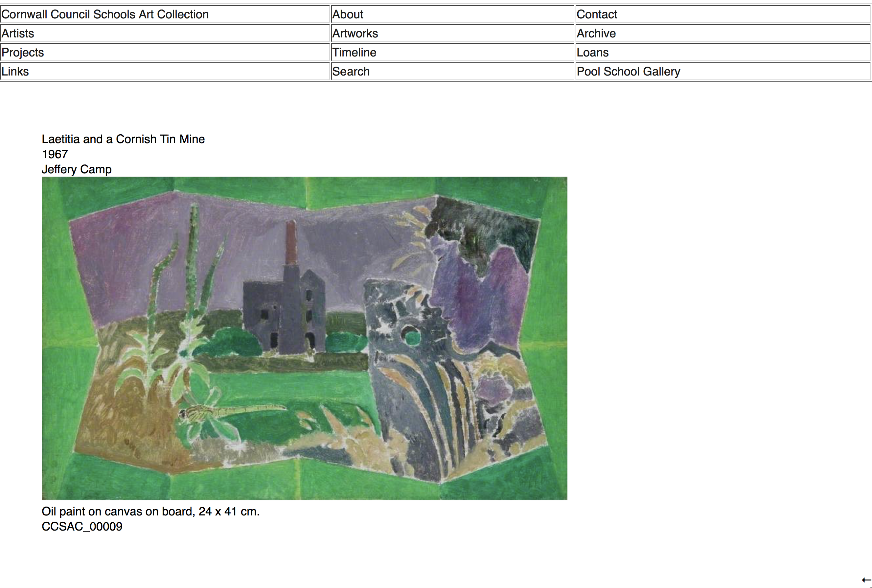872x588 pixels.
Task: View the Projects page
Action: 23,53
